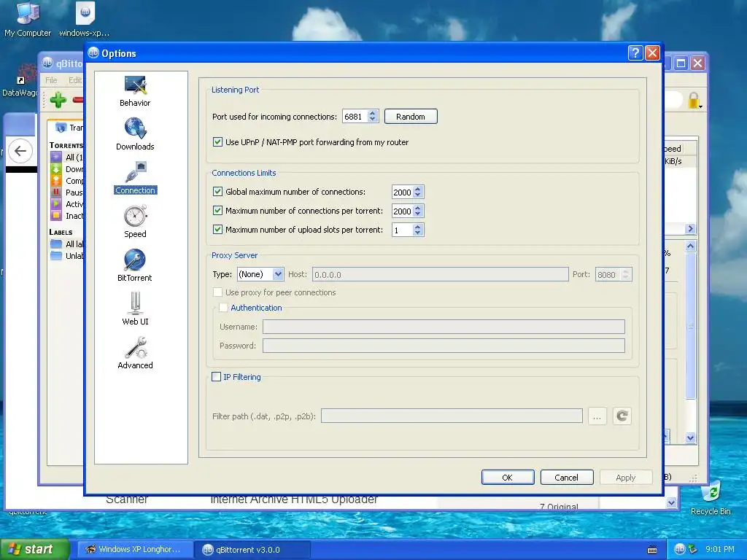
Task: Click the green plus add torrent icon
Action: 58,100
